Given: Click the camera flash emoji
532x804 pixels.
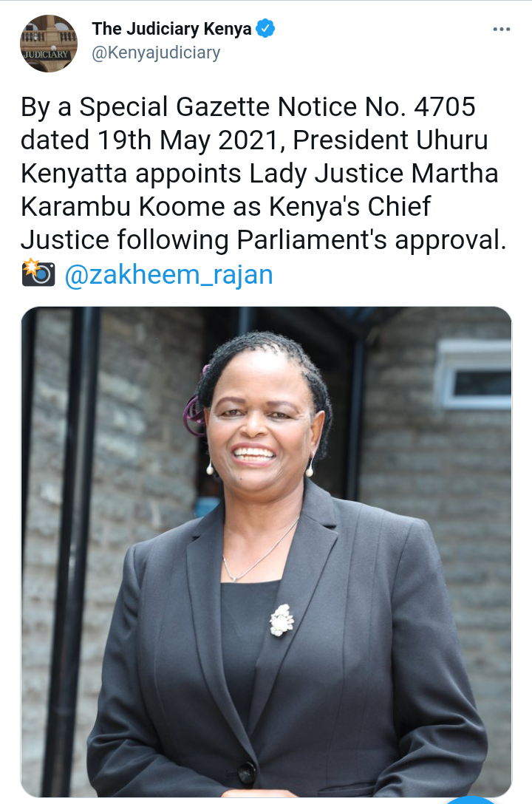Looking at the screenshot, I should [x=38, y=273].
